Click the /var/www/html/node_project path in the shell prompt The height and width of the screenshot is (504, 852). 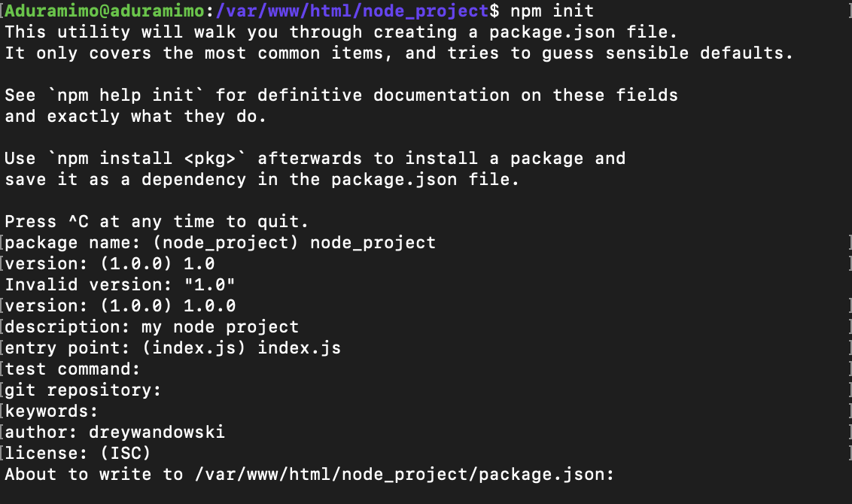pyautogui.click(x=352, y=11)
